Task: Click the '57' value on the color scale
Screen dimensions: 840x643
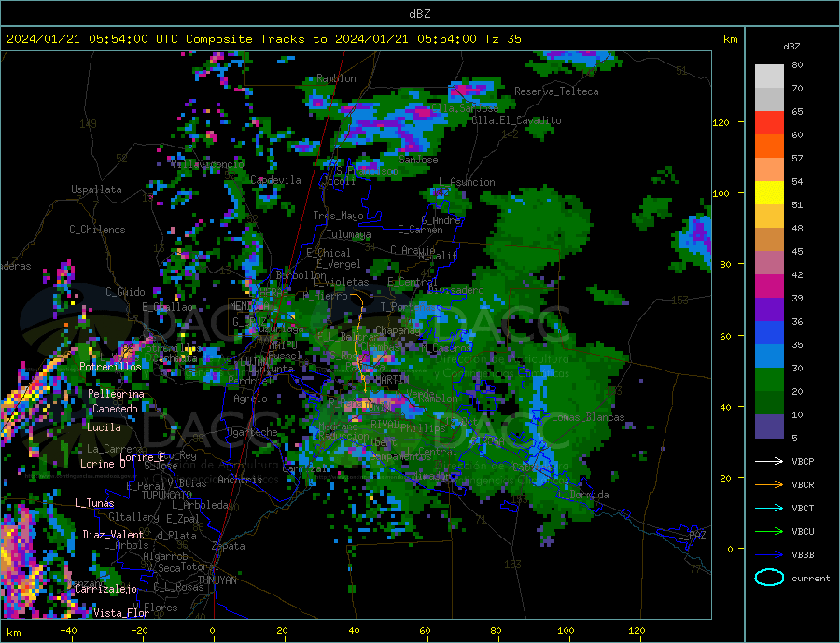Action: coord(797,158)
